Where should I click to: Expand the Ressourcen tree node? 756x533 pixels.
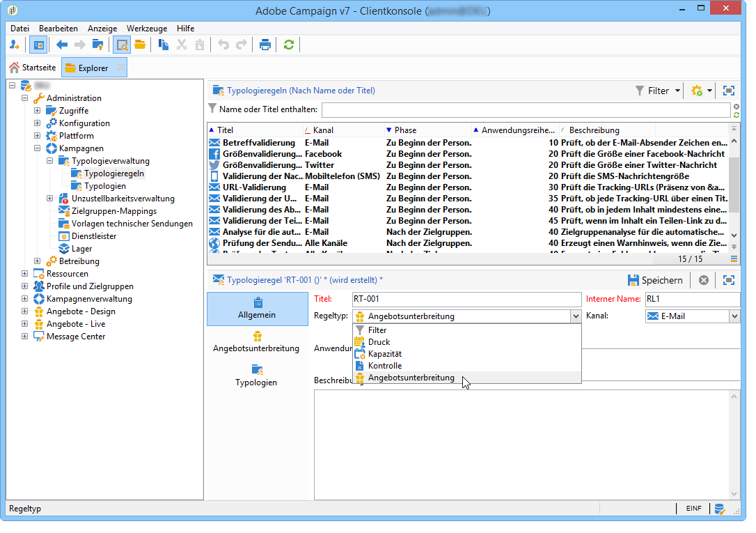point(24,274)
